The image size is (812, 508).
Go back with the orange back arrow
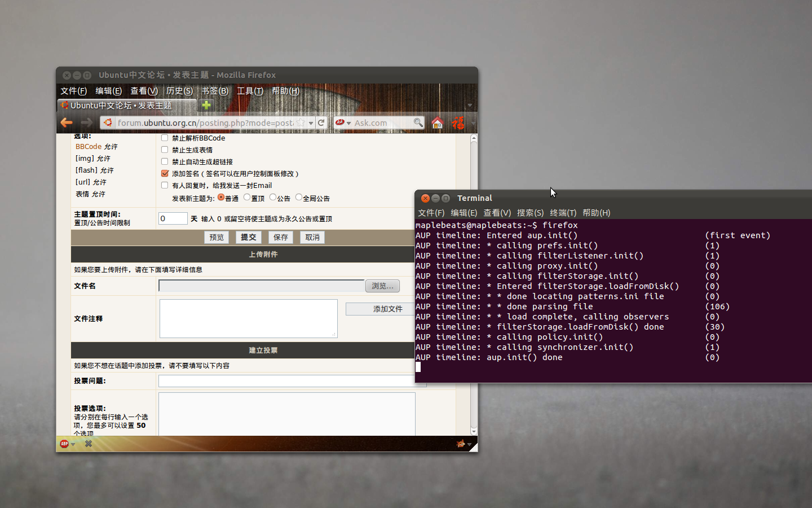click(x=67, y=122)
